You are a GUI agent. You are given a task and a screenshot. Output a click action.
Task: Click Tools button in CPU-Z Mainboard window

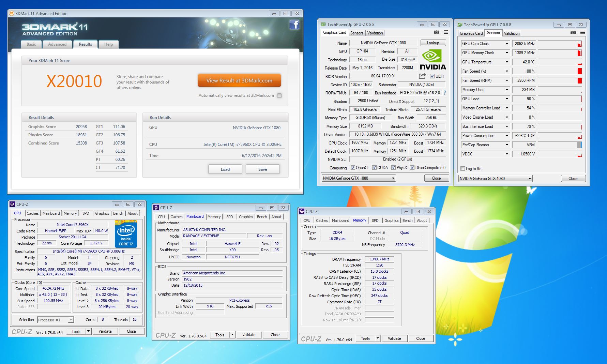click(x=220, y=335)
